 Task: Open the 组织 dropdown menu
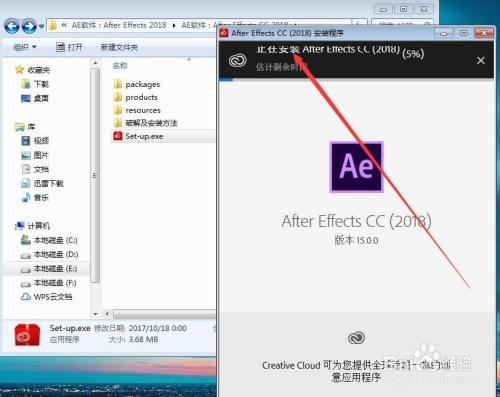coord(25,47)
